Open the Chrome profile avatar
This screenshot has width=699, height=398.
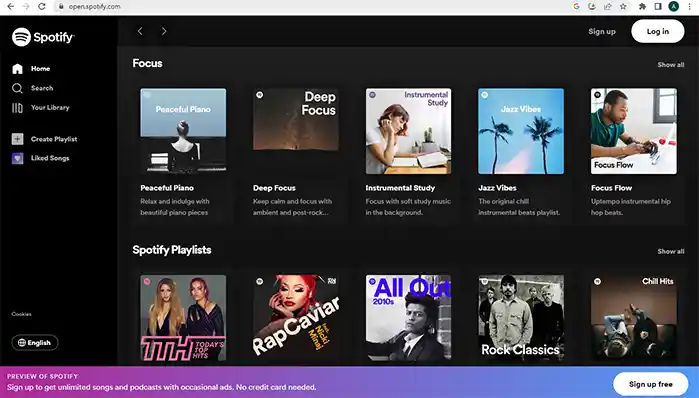tap(674, 6)
